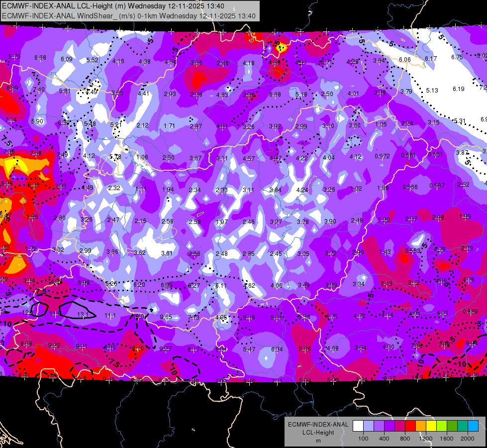487x448 pixels.
Task: Click legend scale value 2000
Action: (x=468, y=439)
